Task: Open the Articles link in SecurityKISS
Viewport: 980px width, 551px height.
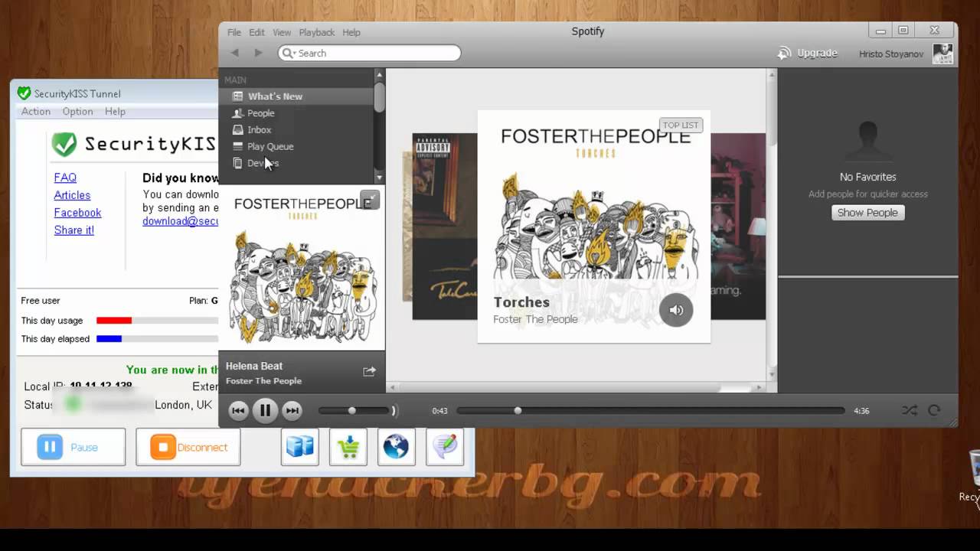Action: coord(72,195)
